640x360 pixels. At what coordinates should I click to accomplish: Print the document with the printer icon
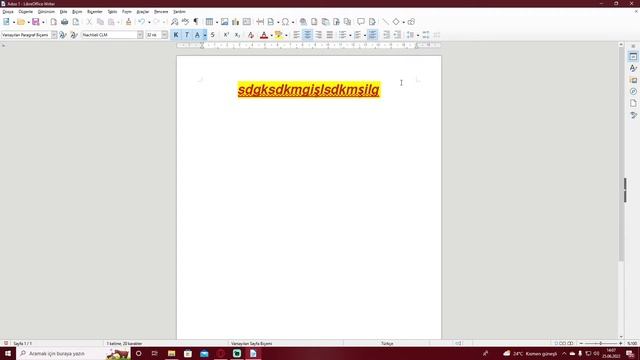pyautogui.click(x=64, y=22)
